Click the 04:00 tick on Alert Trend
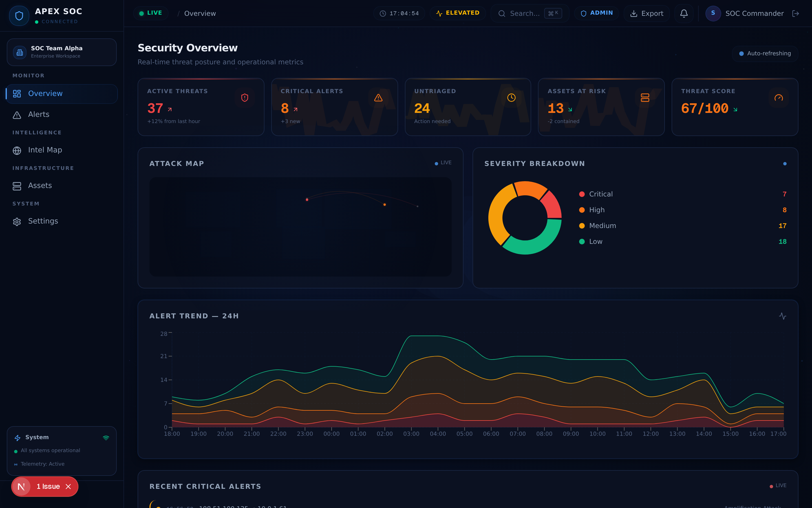Viewport: 812px width, 508px height. coord(438,434)
